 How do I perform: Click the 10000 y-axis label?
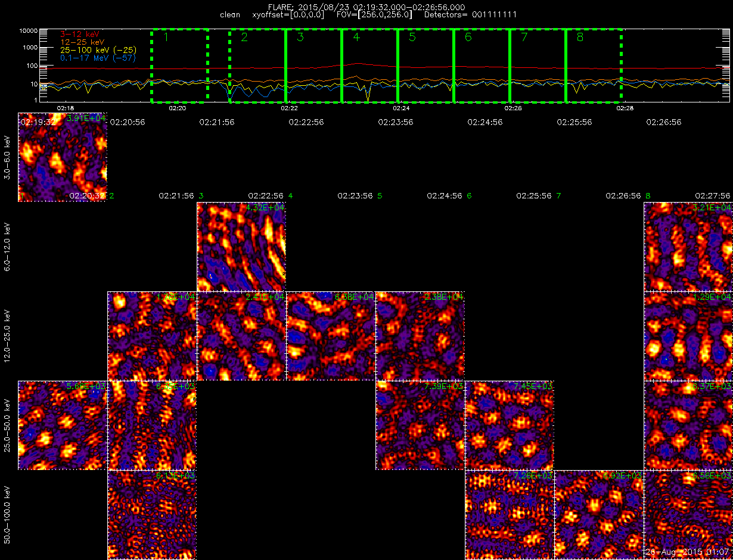coord(29,30)
